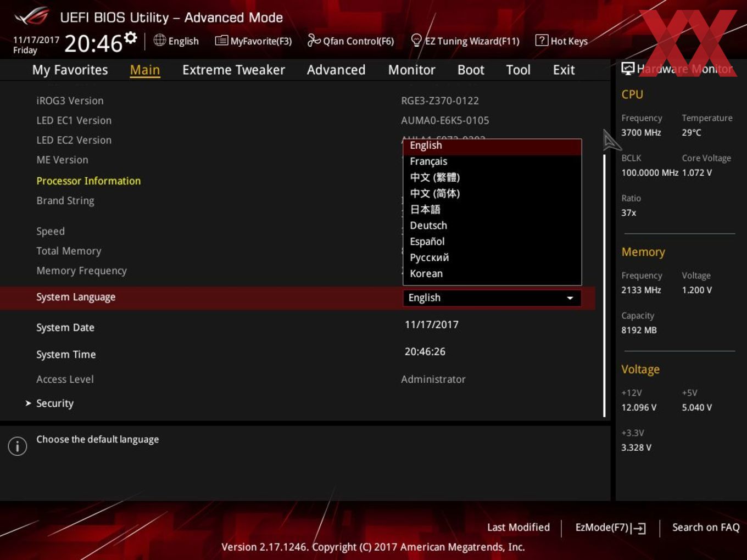This screenshot has height=560, width=747.
Task: Click the LED EC2 Version label
Action: click(x=74, y=141)
